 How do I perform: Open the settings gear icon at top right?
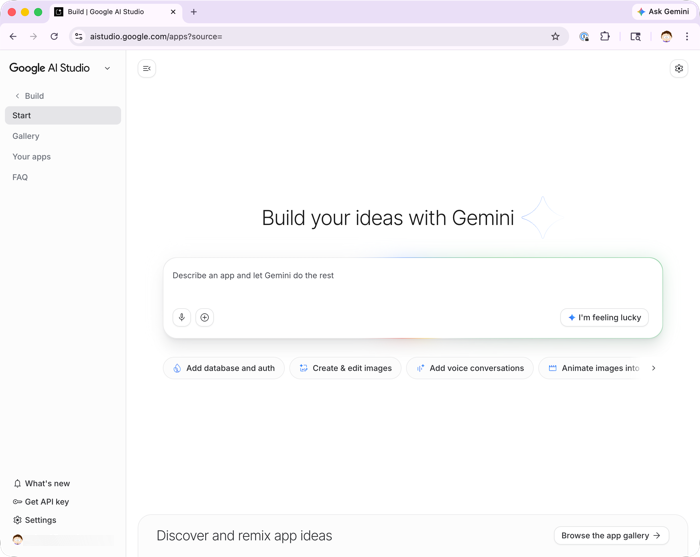679,69
